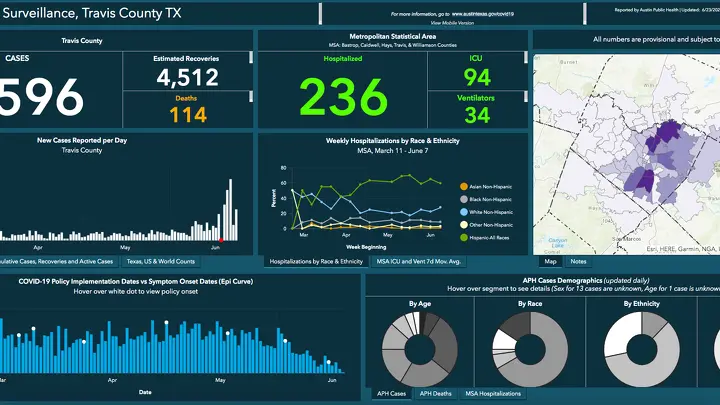
Task: Click the blue White Non-Hispanic legend dot
Action: (462, 212)
